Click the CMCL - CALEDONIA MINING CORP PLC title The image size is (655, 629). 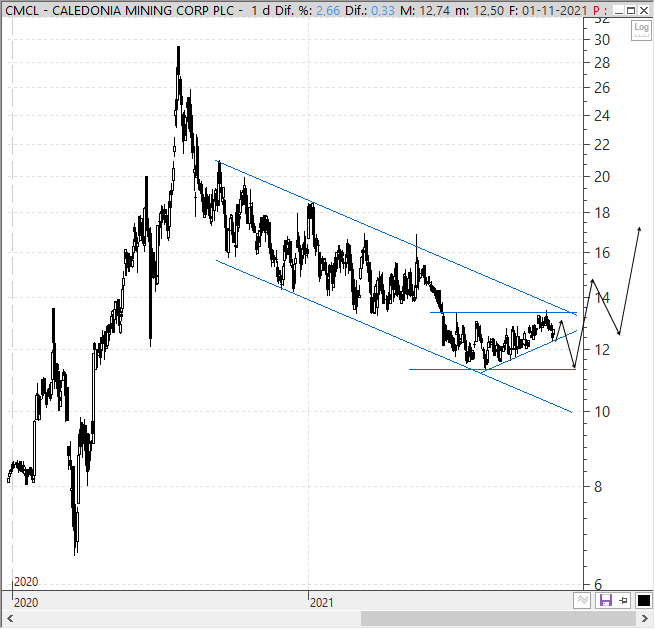[119, 10]
